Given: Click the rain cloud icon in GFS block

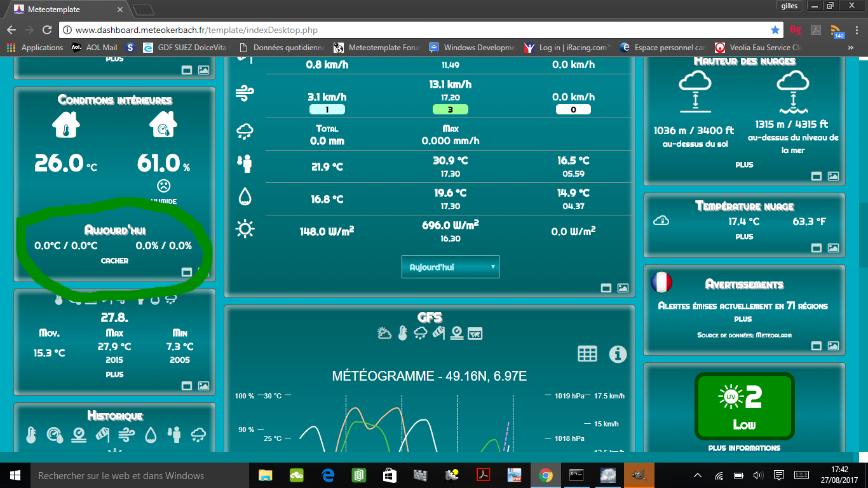Looking at the screenshot, I should tap(420, 333).
